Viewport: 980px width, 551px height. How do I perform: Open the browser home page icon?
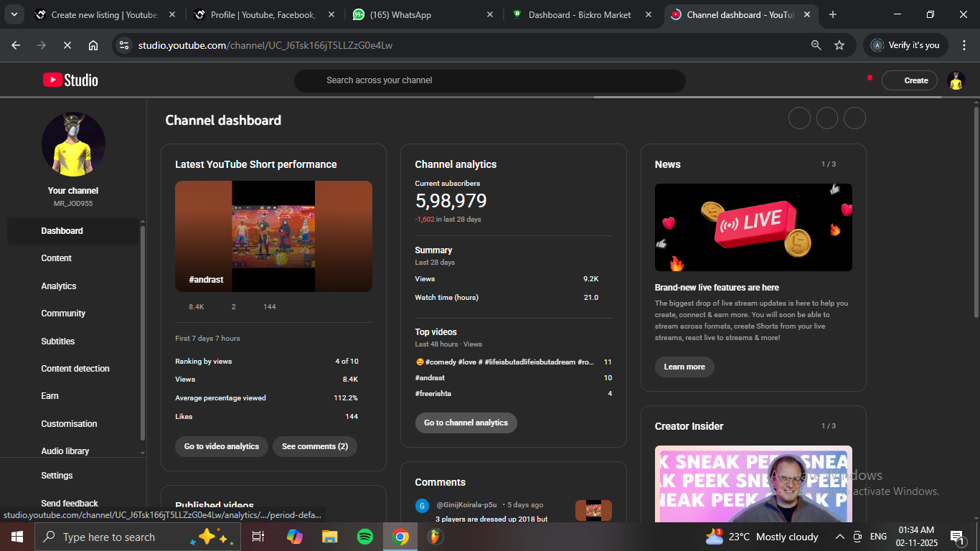tap(93, 45)
